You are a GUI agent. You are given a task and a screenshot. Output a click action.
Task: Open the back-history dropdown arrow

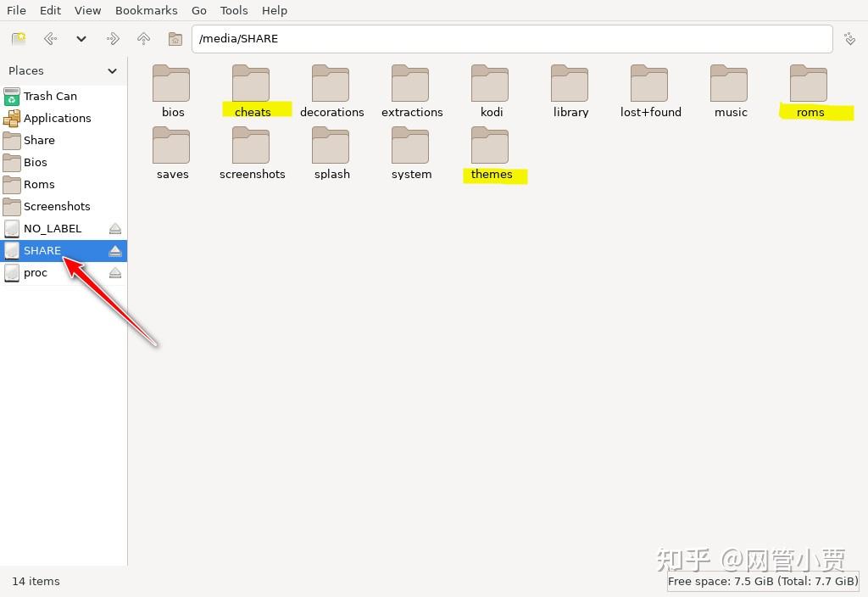(x=80, y=38)
